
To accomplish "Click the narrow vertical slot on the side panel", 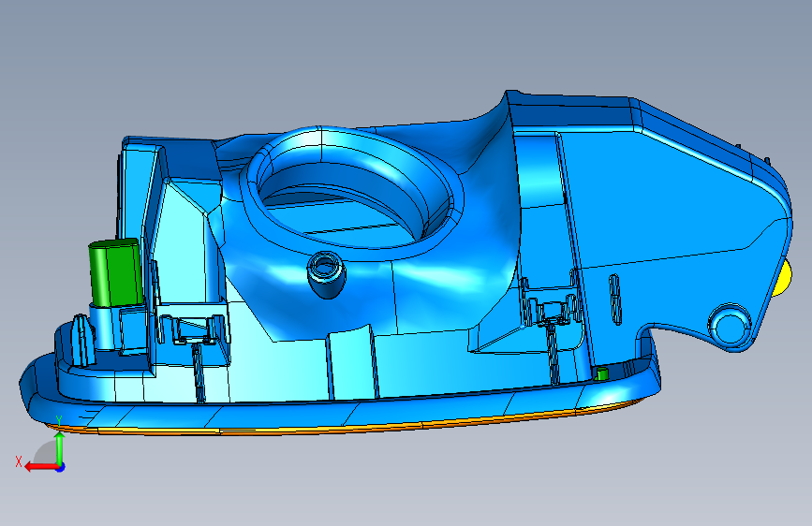I will click(x=614, y=300).
